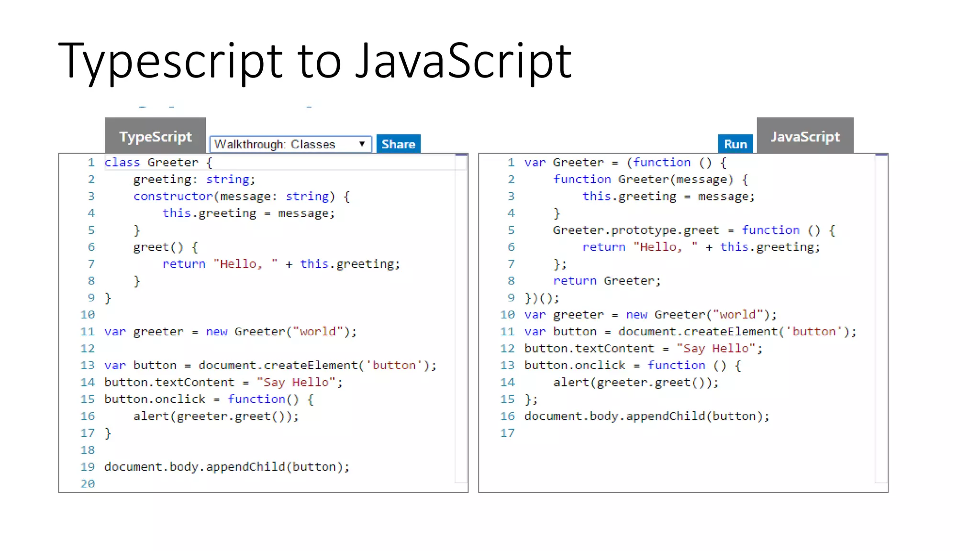Screen dimensions: 980x551
Task: Click the TypeScript editor vertical scrollbar
Action: pos(461,318)
